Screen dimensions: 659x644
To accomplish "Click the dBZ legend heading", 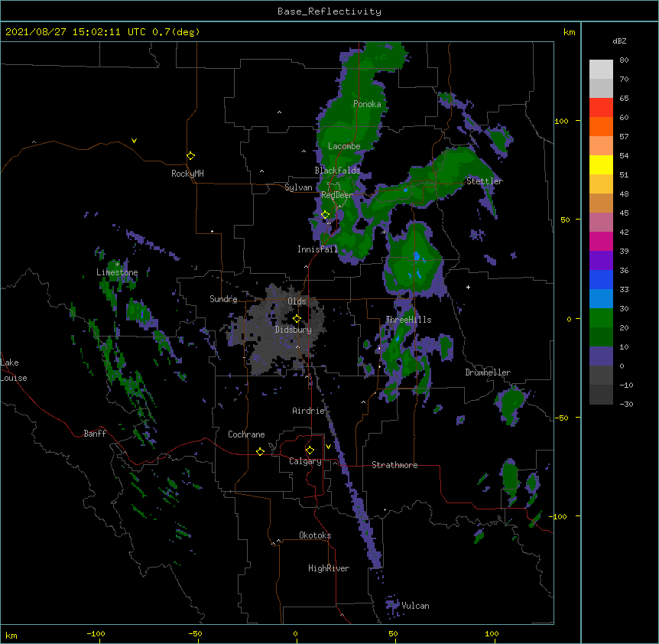I will pyautogui.click(x=619, y=41).
